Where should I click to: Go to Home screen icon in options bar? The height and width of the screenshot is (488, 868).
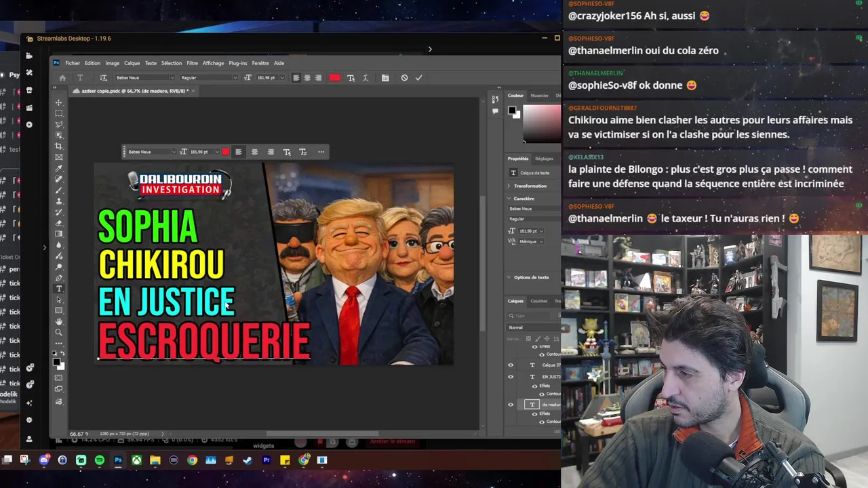pyautogui.click(x=62, y=78)
